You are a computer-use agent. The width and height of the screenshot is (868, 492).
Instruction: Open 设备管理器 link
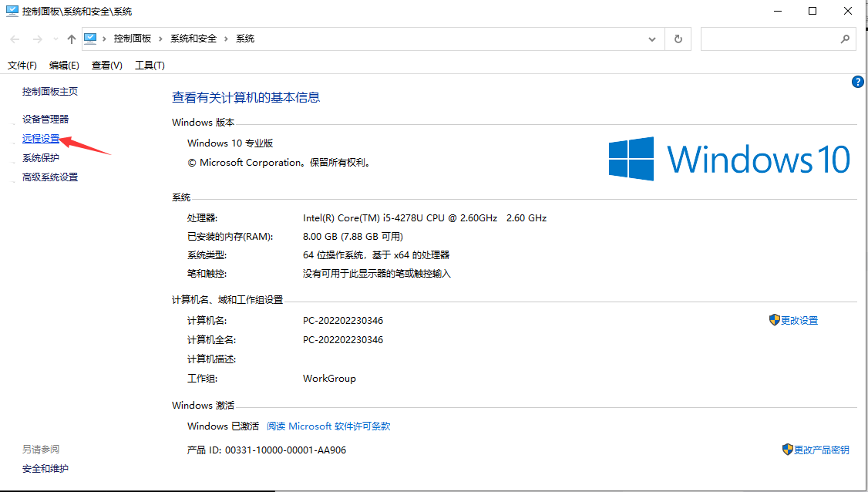[45, 119]
